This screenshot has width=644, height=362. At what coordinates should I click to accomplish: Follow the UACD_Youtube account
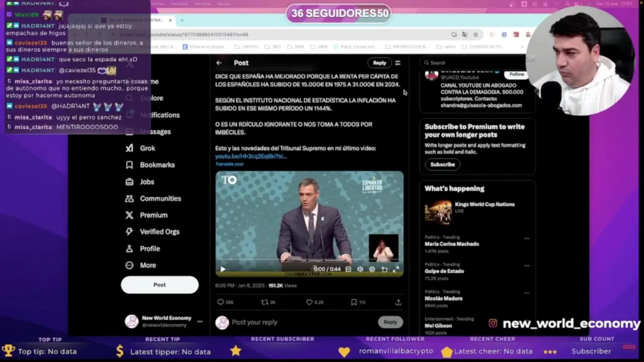(517, 74)
